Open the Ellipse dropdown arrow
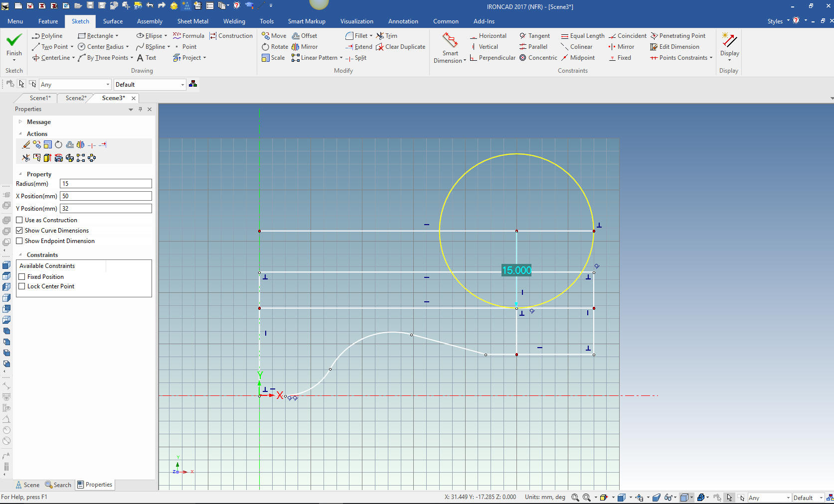The image size is (834, 504). tap(166, 36)
